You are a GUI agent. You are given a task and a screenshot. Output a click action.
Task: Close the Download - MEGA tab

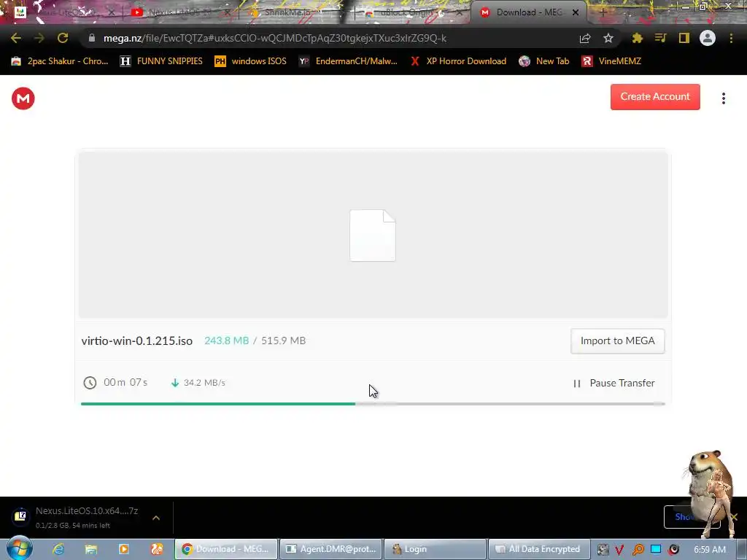coord(576,12)
